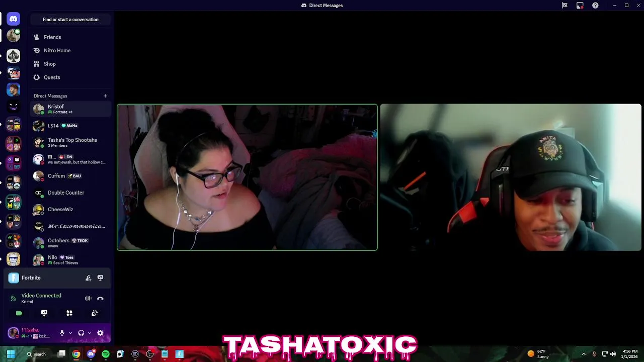Click Find or start a conversation box
This screenshot has height=362, width=644.
pos(70,20)
